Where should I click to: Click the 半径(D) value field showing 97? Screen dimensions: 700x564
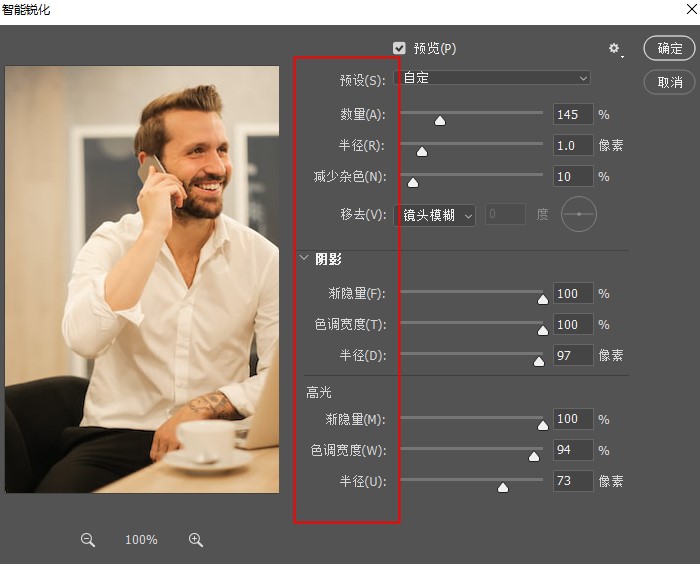(x=573, y=355)
